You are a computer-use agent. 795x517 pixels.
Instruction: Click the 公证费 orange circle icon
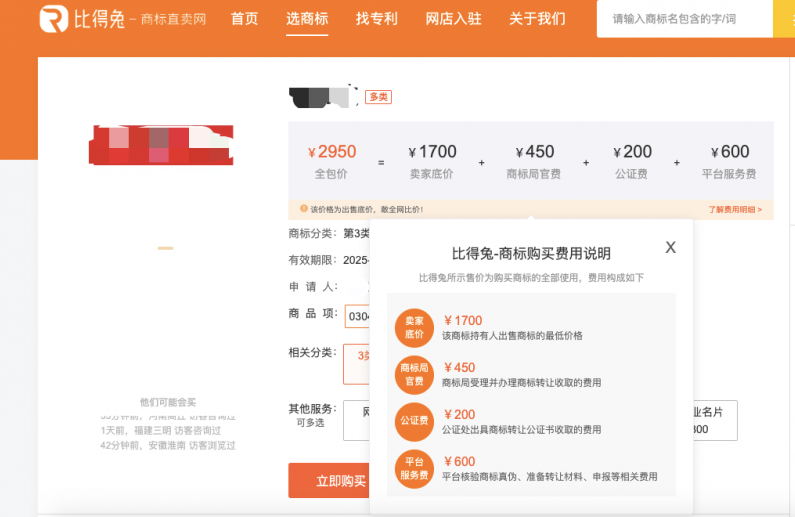point(414,422)
